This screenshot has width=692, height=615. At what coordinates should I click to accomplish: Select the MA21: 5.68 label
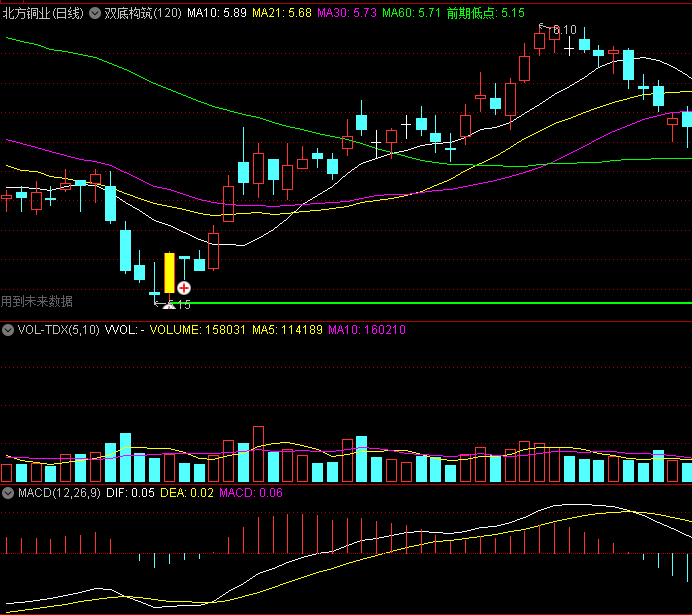pos(282,13)
